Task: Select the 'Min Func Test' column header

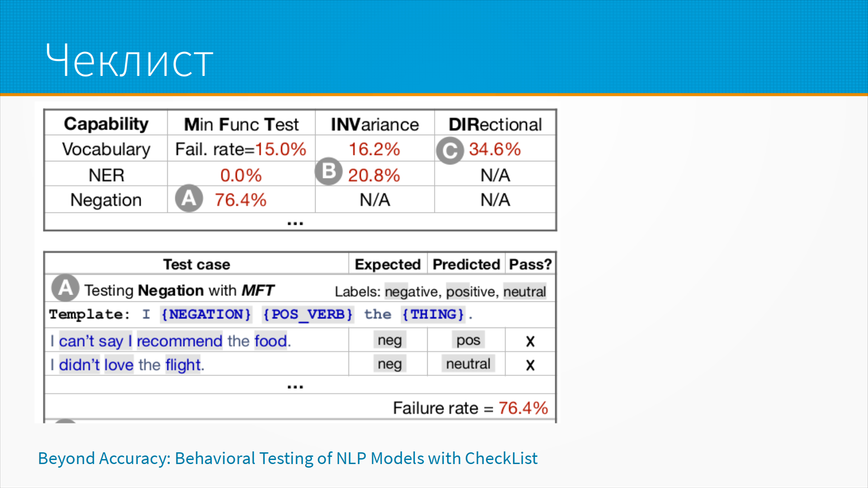Action: [241, 124]
